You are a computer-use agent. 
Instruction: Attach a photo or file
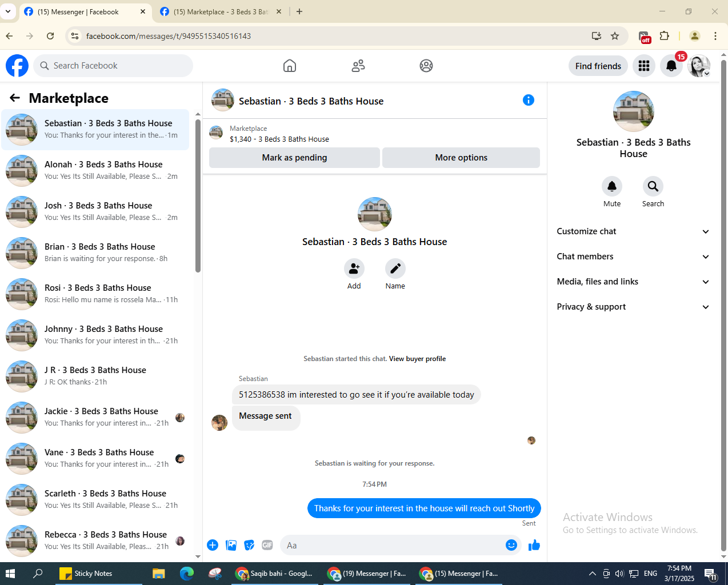pyautogui.click(x=231, y=545)
